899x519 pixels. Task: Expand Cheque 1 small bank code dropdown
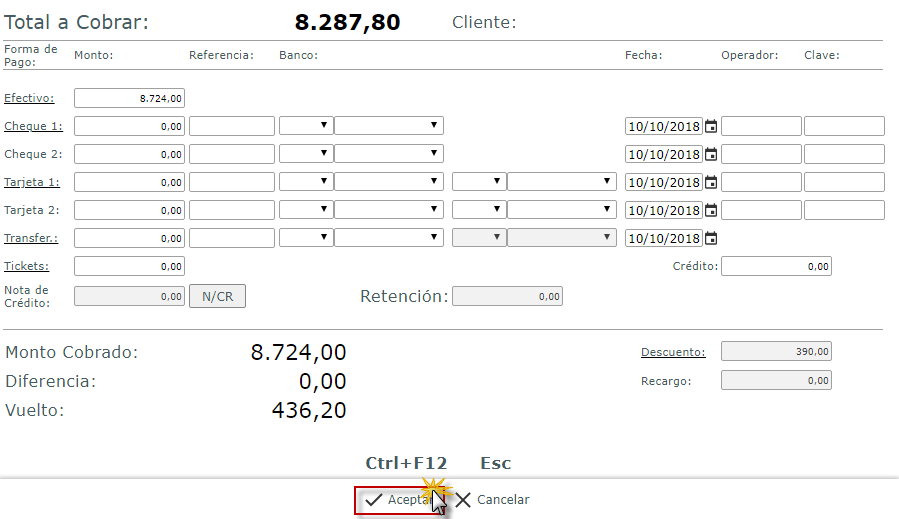[306, 126]
